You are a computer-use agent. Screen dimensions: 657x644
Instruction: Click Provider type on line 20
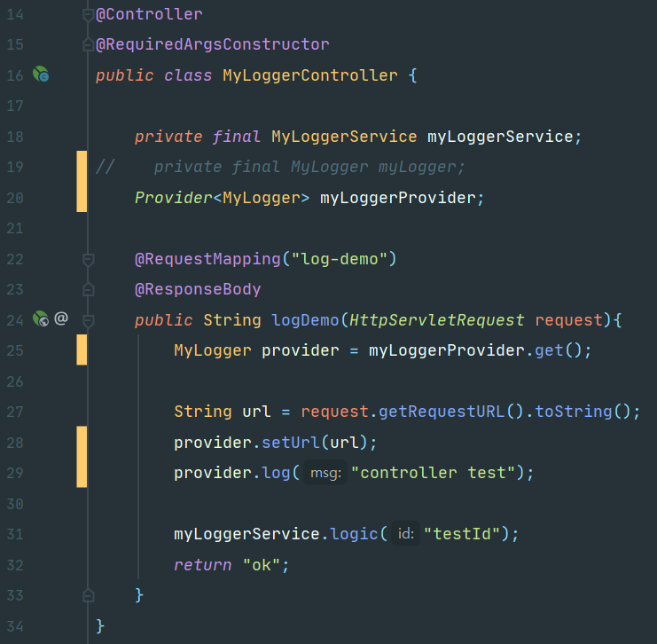174,198
